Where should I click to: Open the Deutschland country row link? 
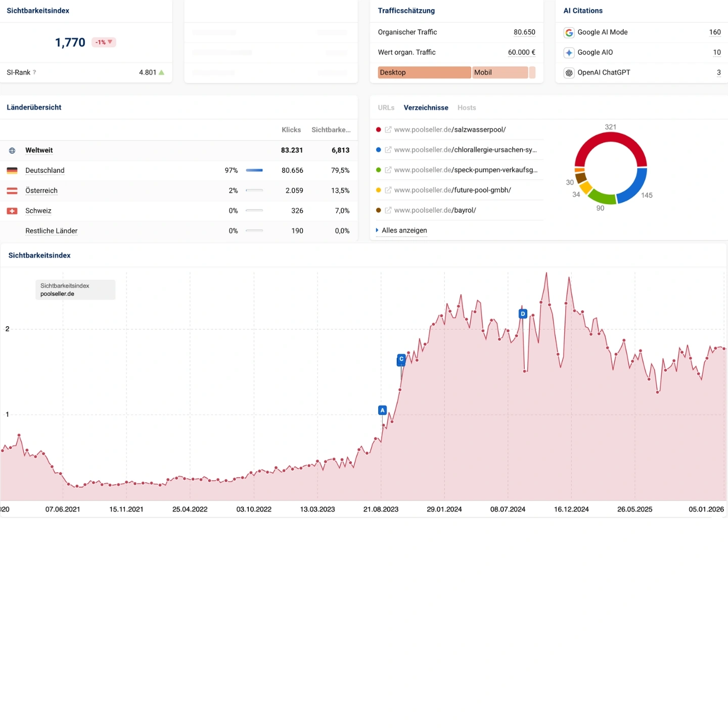(x=45, y=170)
